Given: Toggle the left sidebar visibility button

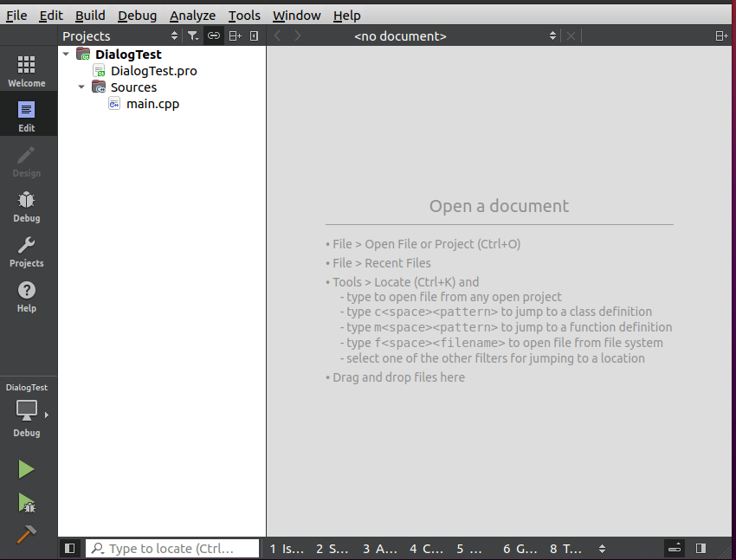Looking at the screenshot, I should coord(69,548).
